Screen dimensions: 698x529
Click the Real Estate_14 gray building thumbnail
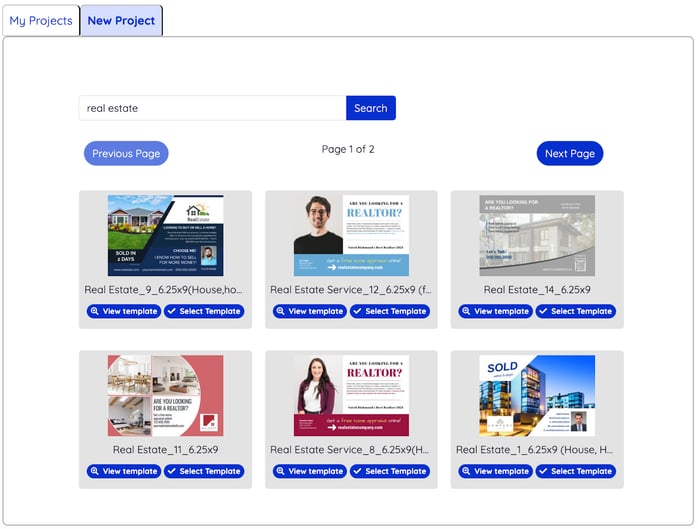tap(537, 235)
